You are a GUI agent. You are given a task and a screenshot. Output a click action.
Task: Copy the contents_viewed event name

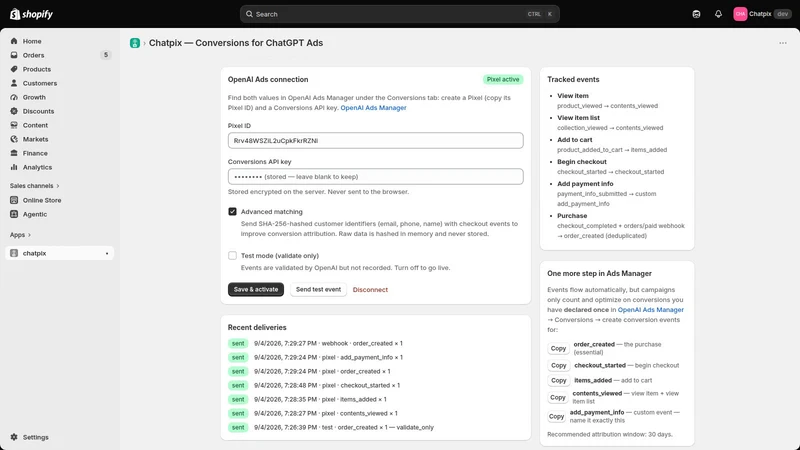tap(558, 397)
